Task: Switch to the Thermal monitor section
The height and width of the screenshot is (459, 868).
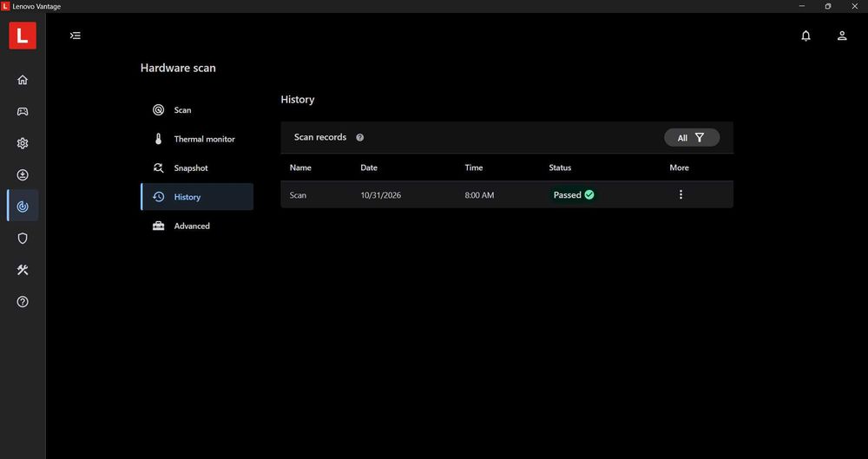Action: (197, 139)
